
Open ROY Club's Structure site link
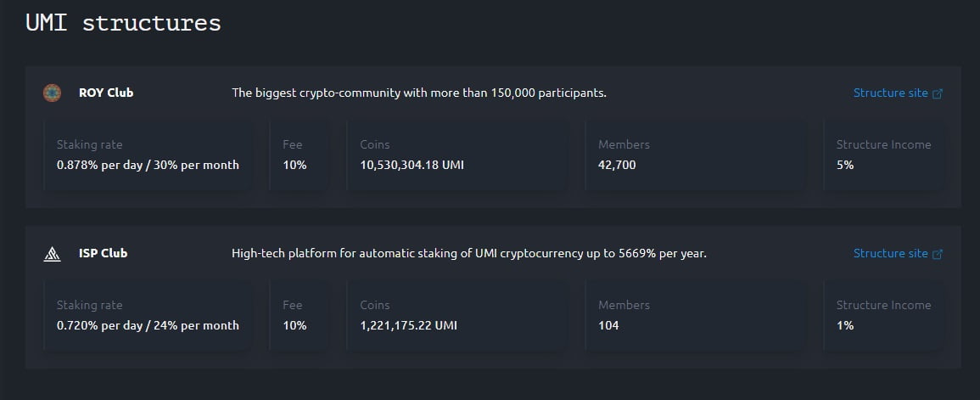890,93
